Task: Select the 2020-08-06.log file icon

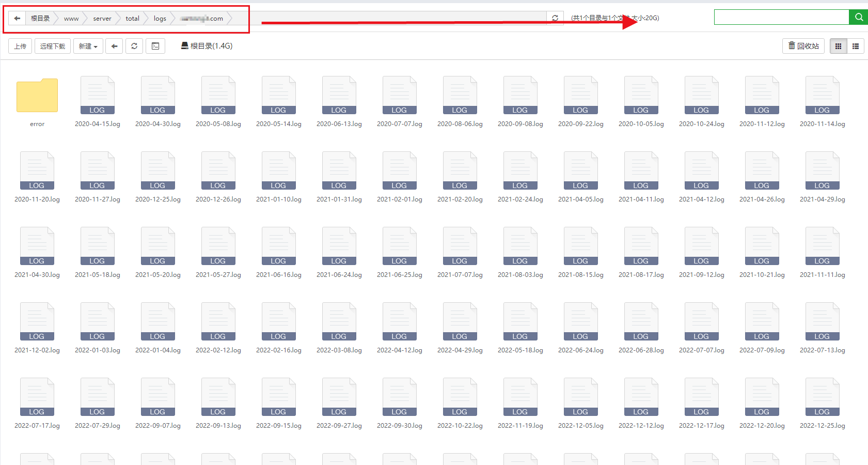Action: tap(460, 95)
